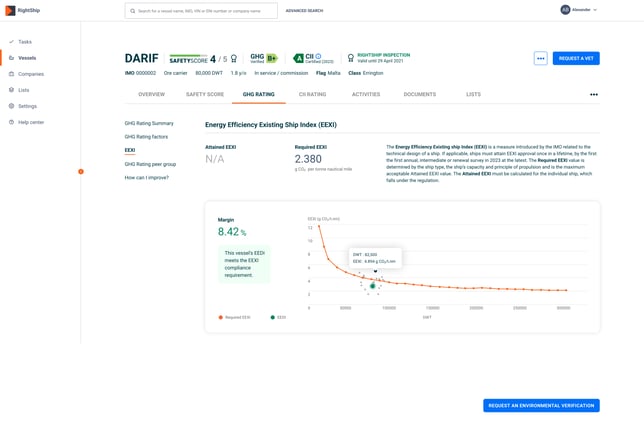Switch to the Activities tab

click(x=366, y=94)
